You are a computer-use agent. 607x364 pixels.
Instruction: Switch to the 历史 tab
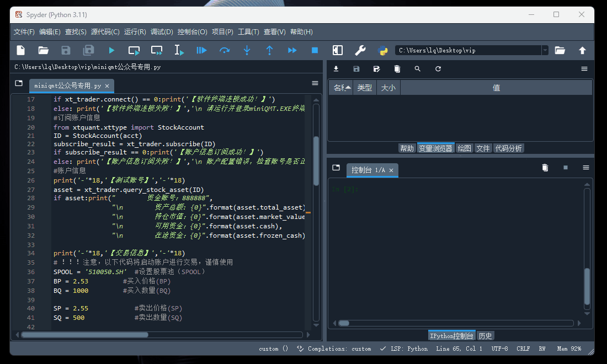(x=485, y=336)
